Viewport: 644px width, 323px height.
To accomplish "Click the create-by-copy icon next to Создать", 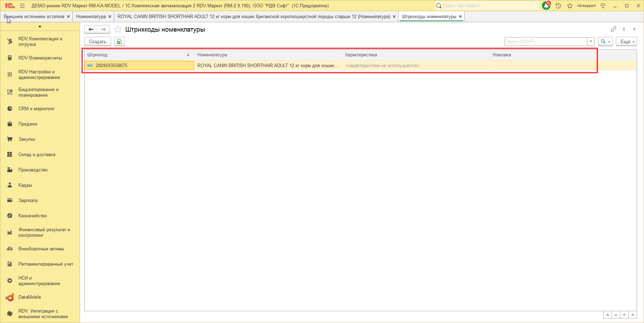I will 119,42.
